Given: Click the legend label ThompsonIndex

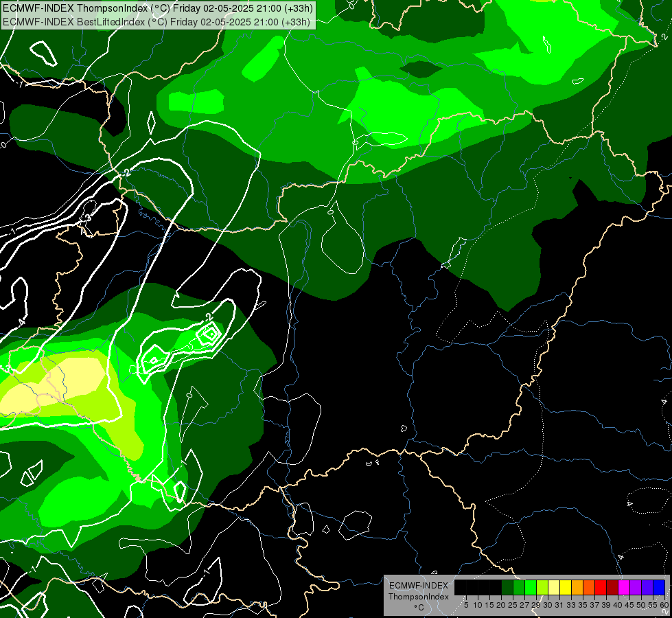Looking at the screenshot, I should point(419,597).
